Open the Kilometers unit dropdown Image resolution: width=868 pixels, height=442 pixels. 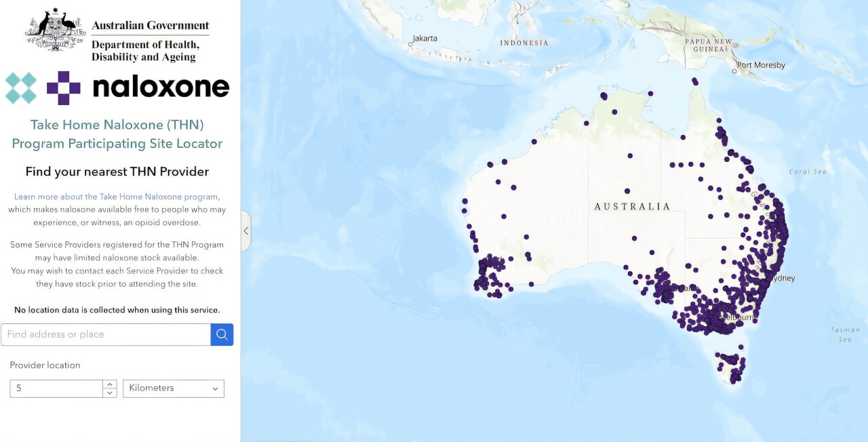(x=173, y=388)
